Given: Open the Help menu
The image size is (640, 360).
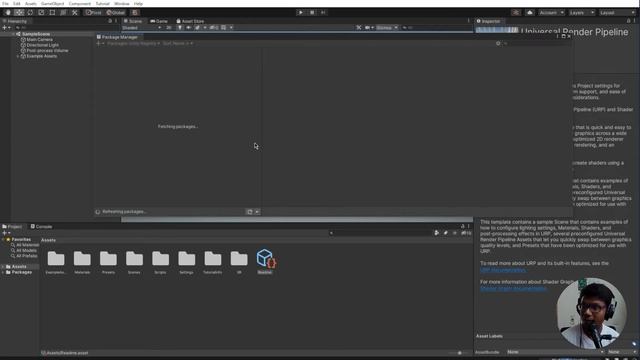Looking at the screenshot, I should click(138, 4).
